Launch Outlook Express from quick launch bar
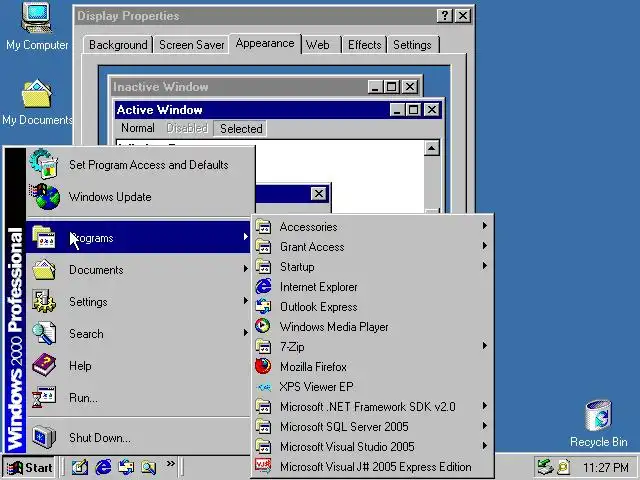640x480 pixels. [x=126, y=467]
